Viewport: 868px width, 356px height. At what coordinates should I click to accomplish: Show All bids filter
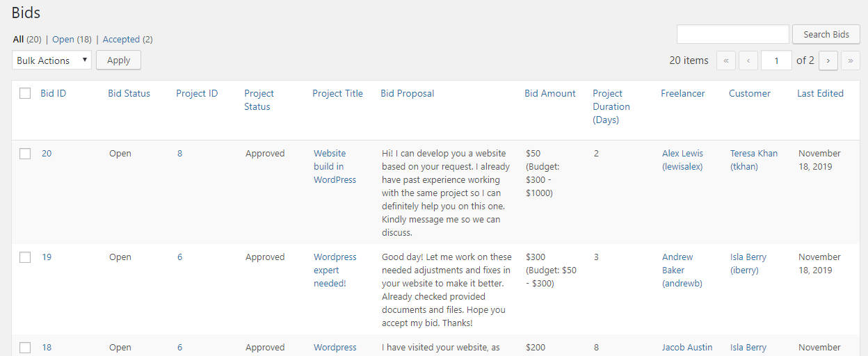click(18, 40)
